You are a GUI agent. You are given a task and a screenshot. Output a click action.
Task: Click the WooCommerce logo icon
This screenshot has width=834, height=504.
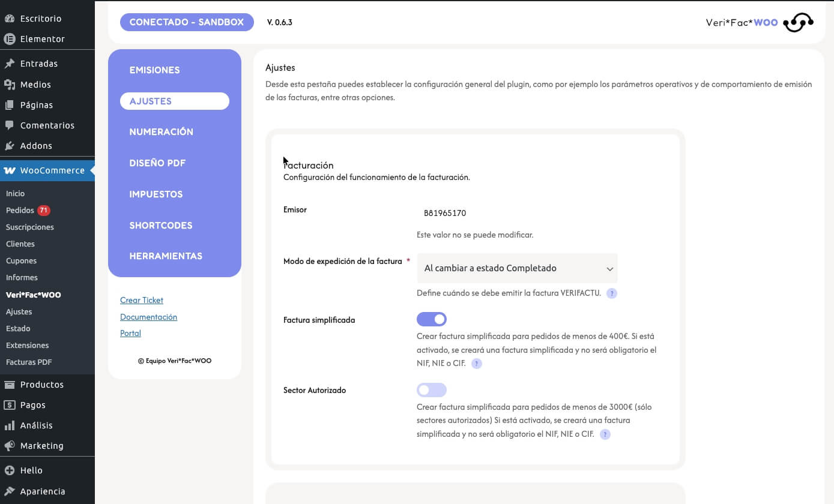point(10,170)
